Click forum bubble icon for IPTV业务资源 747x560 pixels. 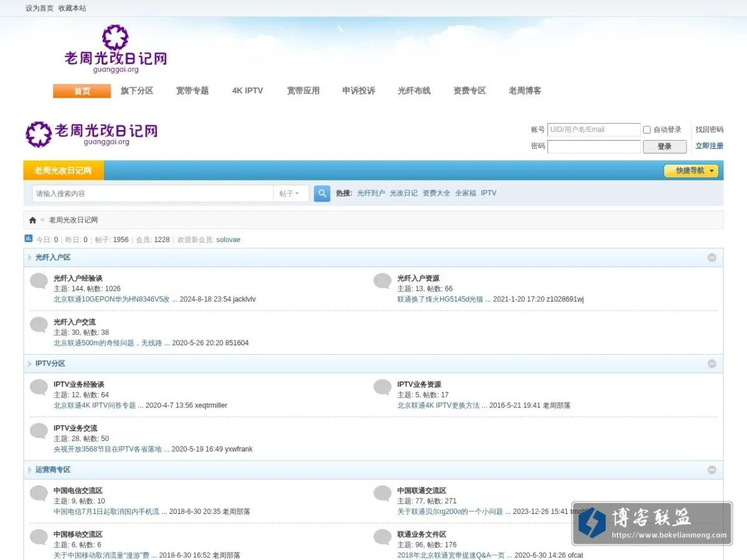(382, 388)
